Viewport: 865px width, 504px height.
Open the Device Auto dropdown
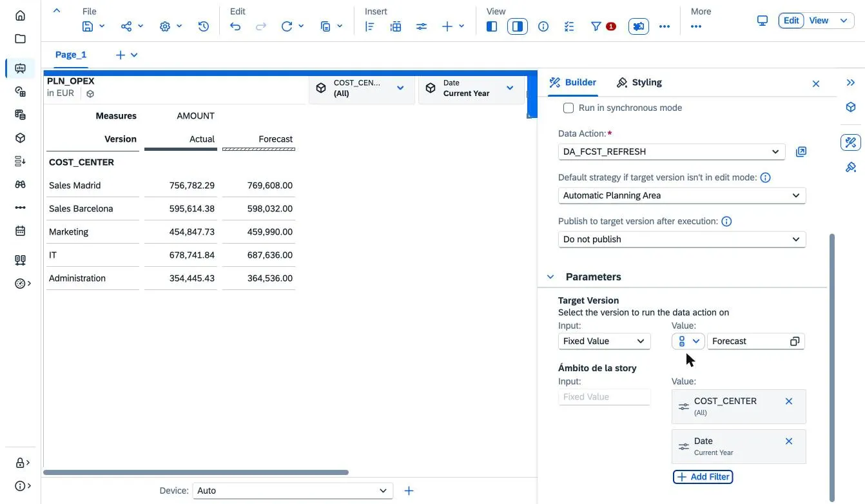293,490
